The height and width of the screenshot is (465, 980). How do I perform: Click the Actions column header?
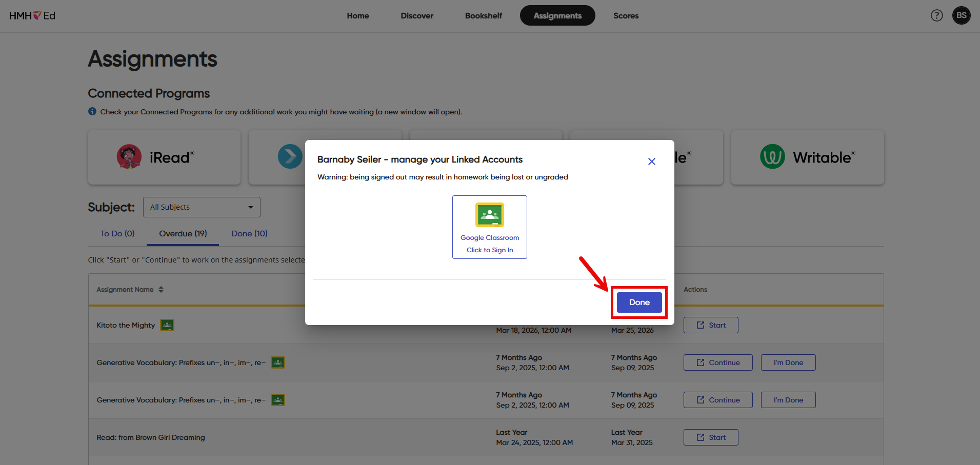695,290
